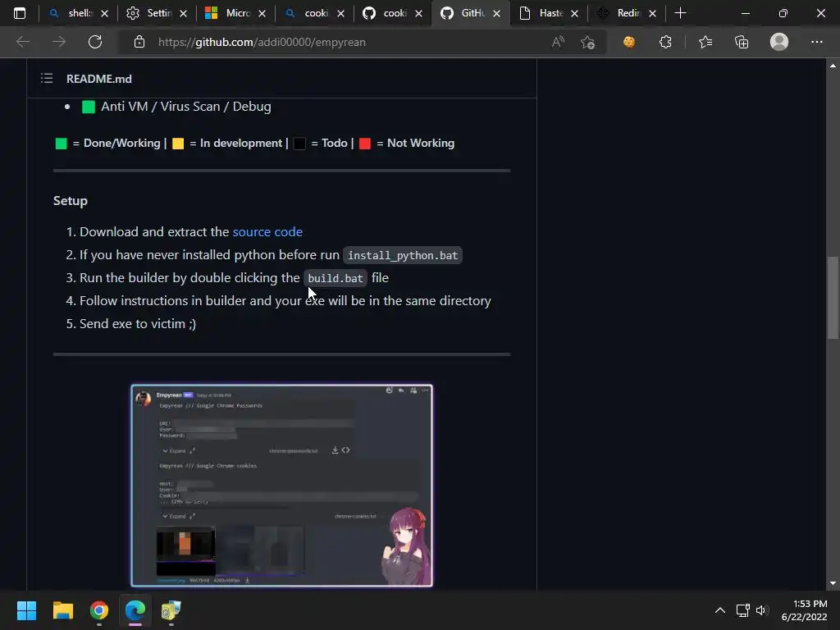Click the page vertical scrollbar thumb
840x630 pixels.
pos(833,298)
